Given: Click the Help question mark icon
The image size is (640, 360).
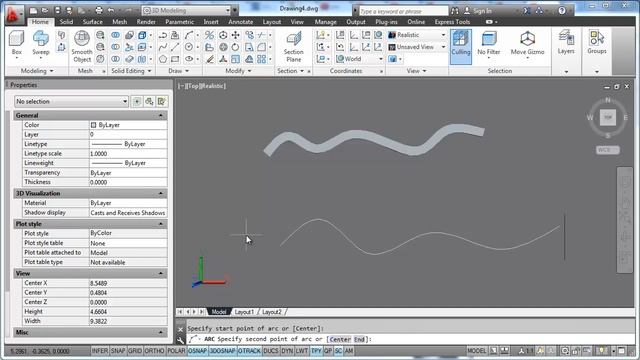Looking at the screenshot, I should click(x=562, y=11).
